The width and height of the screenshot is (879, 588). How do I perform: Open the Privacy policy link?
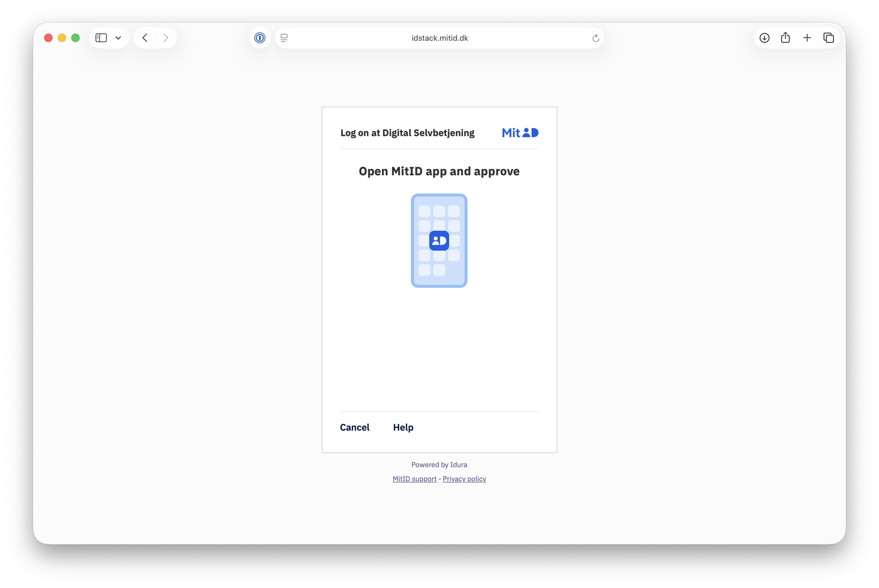tap(464, 479)
